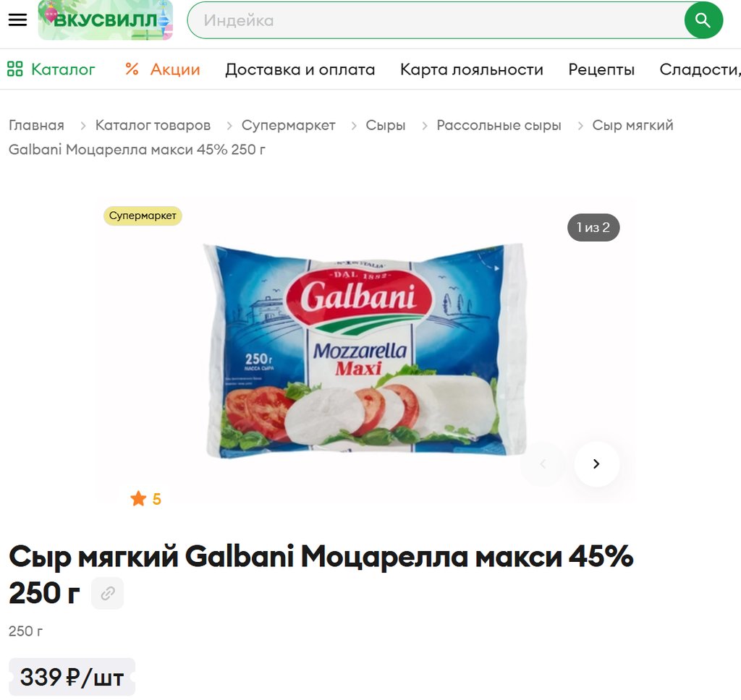The width and height of the screenshot is (741, 700).
Task: Click the percent icon next to Акции
Action: tap(132, 69)
